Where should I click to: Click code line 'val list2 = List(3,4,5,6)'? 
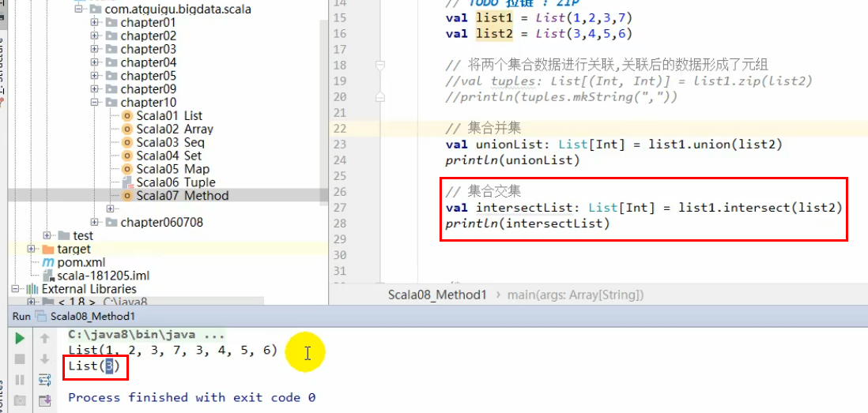click(538, 34)
